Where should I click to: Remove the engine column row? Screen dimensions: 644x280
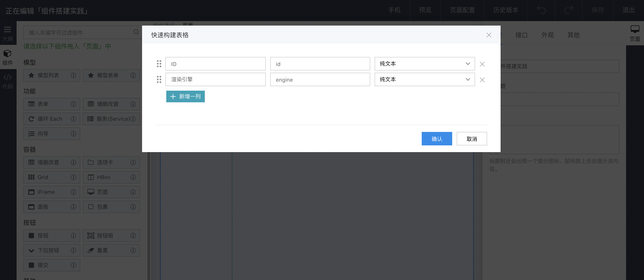click(482, 80)
